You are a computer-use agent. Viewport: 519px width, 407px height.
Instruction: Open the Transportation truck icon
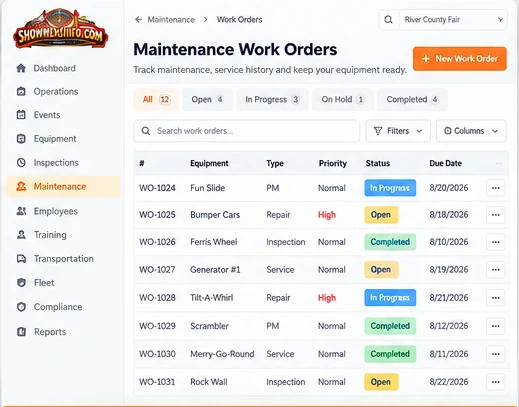coord(21,259)
